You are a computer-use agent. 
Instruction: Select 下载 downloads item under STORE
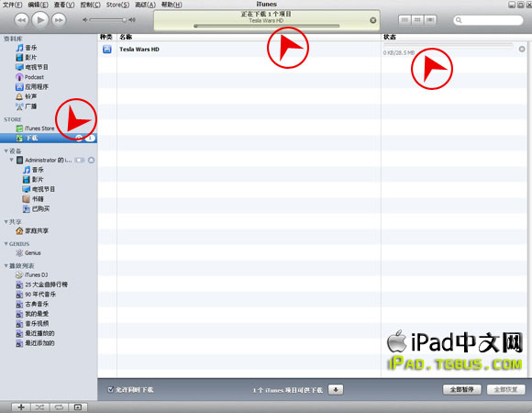[49, 138]
